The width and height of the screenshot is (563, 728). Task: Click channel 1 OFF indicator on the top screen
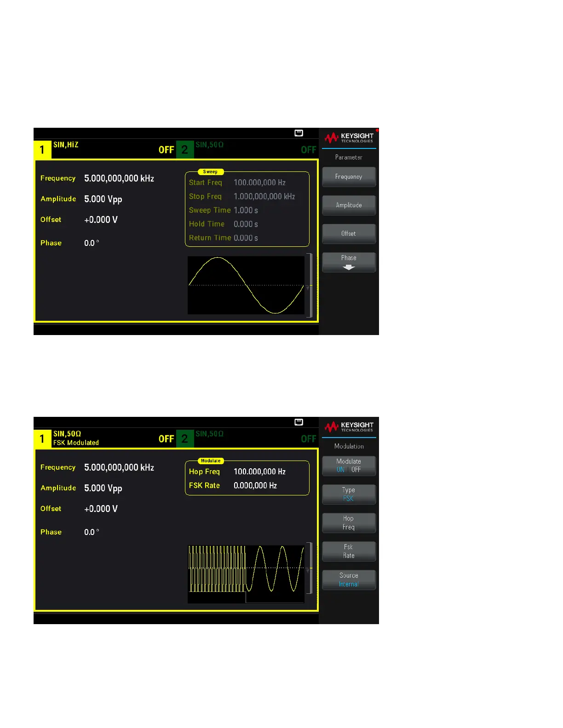click(166, 150)
